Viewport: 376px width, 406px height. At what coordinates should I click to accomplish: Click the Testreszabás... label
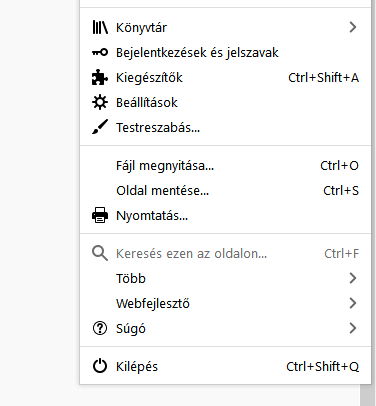click(158, 128)
